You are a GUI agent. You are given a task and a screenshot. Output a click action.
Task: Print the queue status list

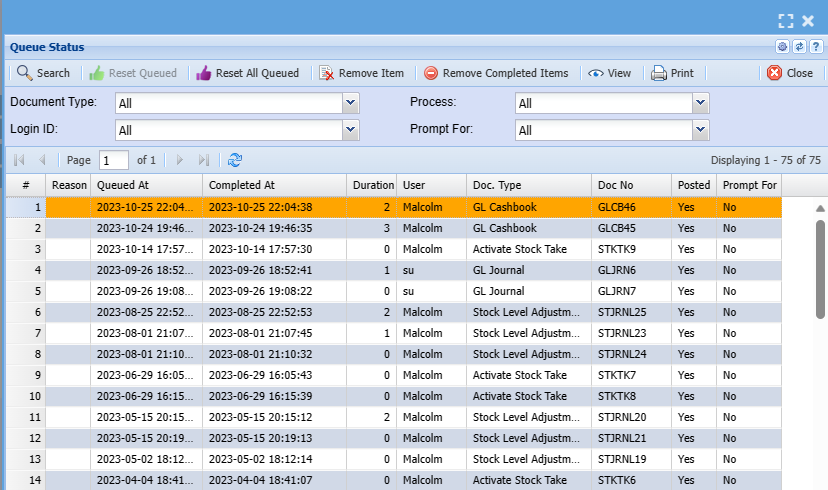(x=672, y=73)
